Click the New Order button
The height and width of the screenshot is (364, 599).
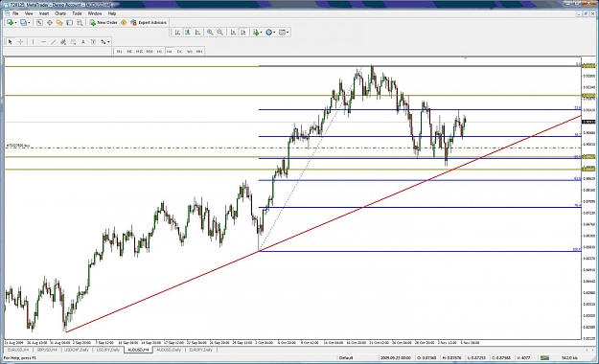[104, 23]
